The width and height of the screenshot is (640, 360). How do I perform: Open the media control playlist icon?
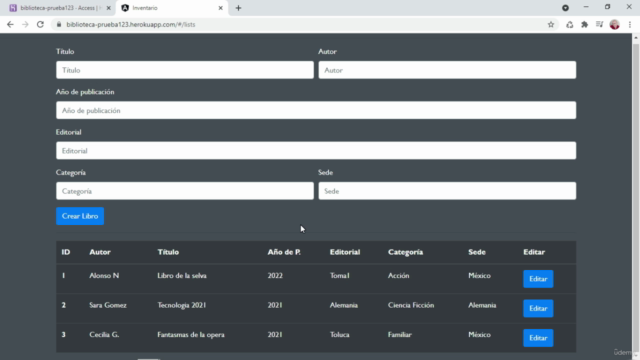point(599,24)
